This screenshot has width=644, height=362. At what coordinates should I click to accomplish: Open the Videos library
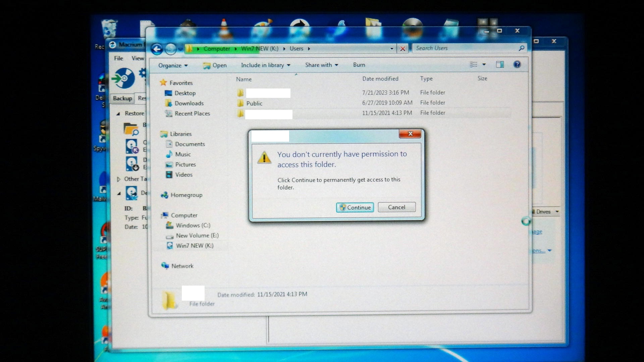184,175
